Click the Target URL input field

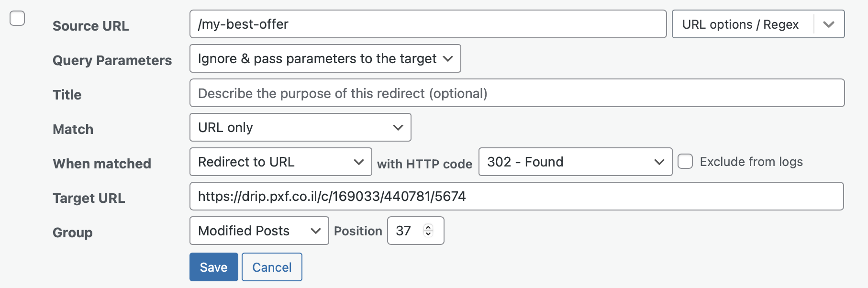pyautogui.click(x=516, y=196)
